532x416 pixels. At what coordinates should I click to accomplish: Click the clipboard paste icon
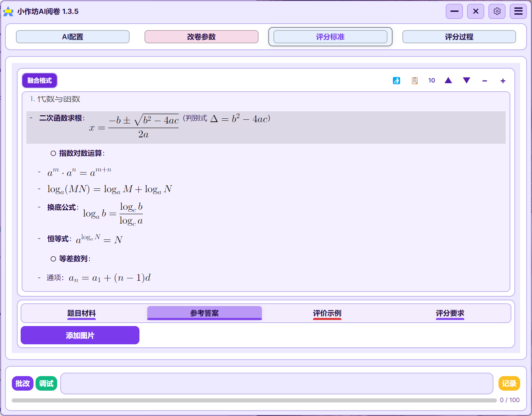coord(415,80)
